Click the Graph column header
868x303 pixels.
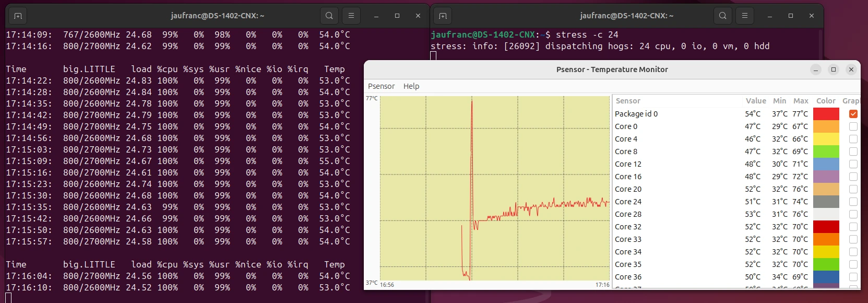[850, 101]
